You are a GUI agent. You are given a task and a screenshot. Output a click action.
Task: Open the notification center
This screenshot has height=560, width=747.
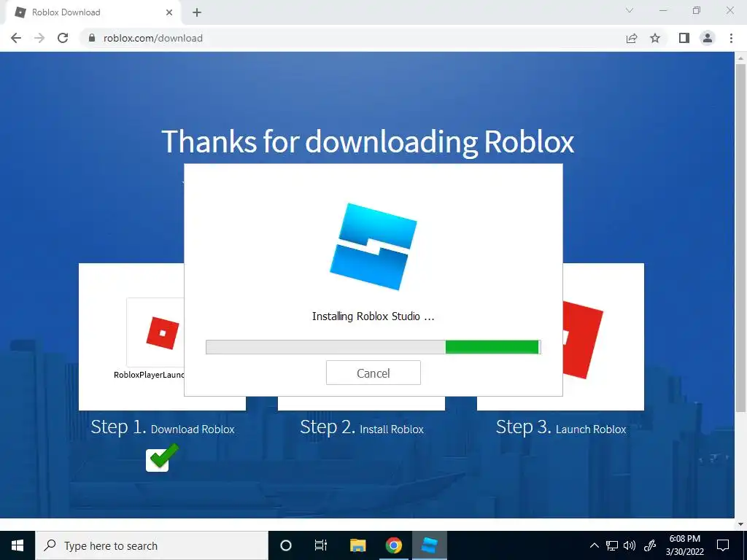click(723, 545)
